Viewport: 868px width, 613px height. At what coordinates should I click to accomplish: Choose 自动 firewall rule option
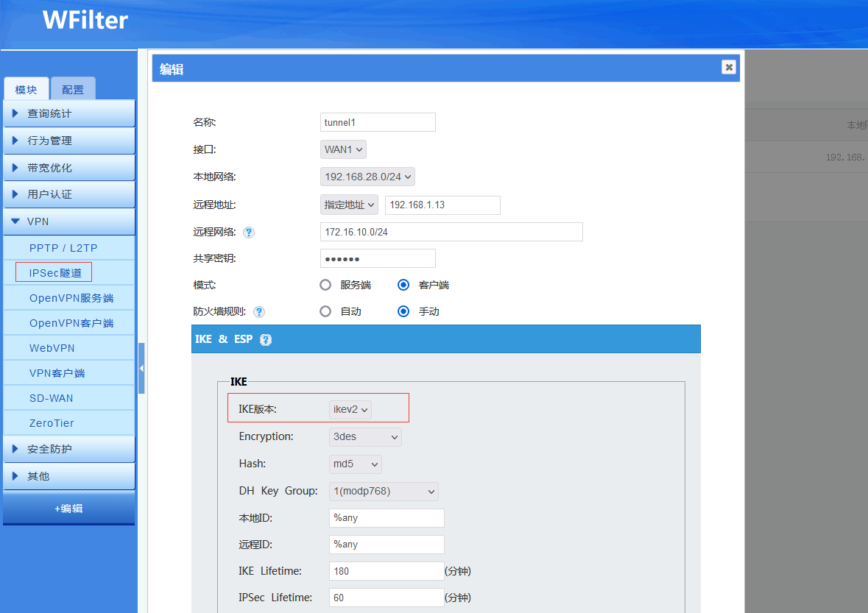pyautogui.click(x=325, y=311)
